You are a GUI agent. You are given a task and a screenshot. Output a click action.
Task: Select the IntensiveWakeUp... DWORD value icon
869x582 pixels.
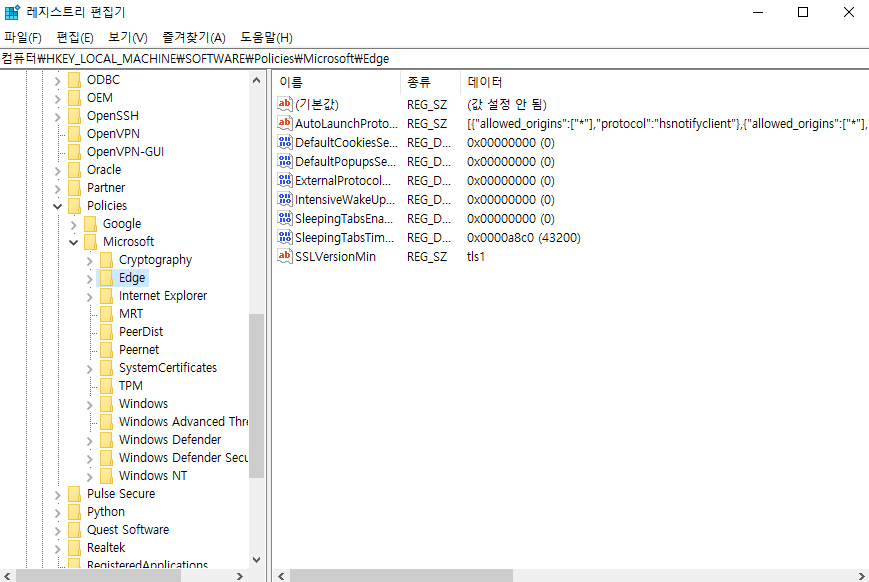[285, 199]
